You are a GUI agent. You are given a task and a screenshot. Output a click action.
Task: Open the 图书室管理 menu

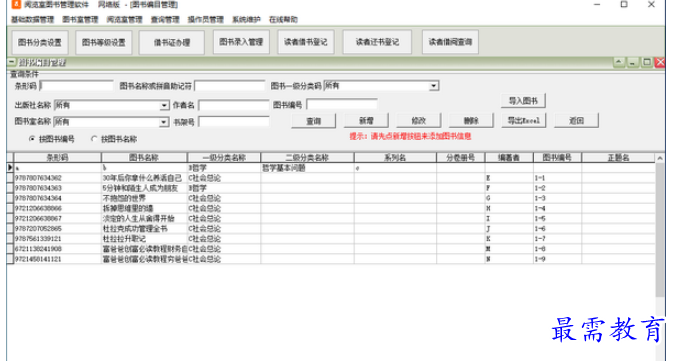click(x=80, y=20)
